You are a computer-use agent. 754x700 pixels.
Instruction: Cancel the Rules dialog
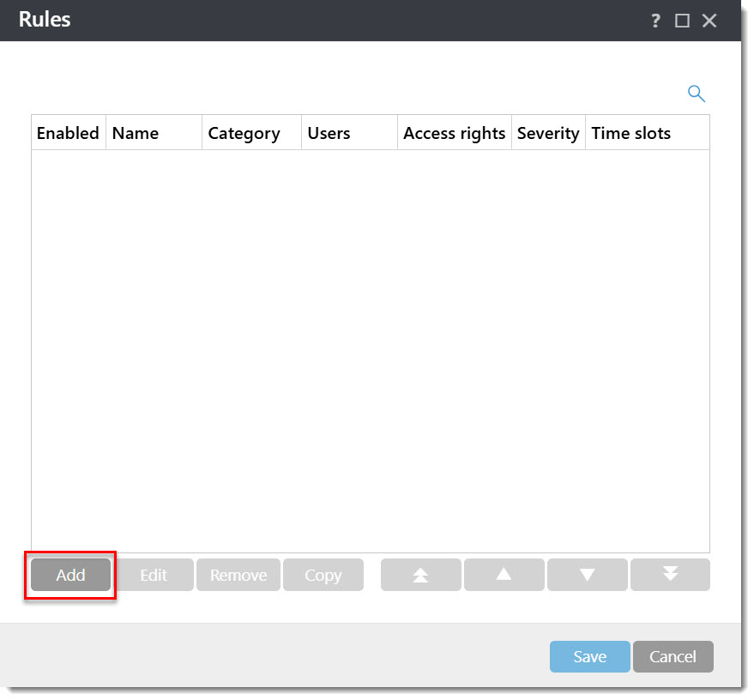click(x=673, y=656)
